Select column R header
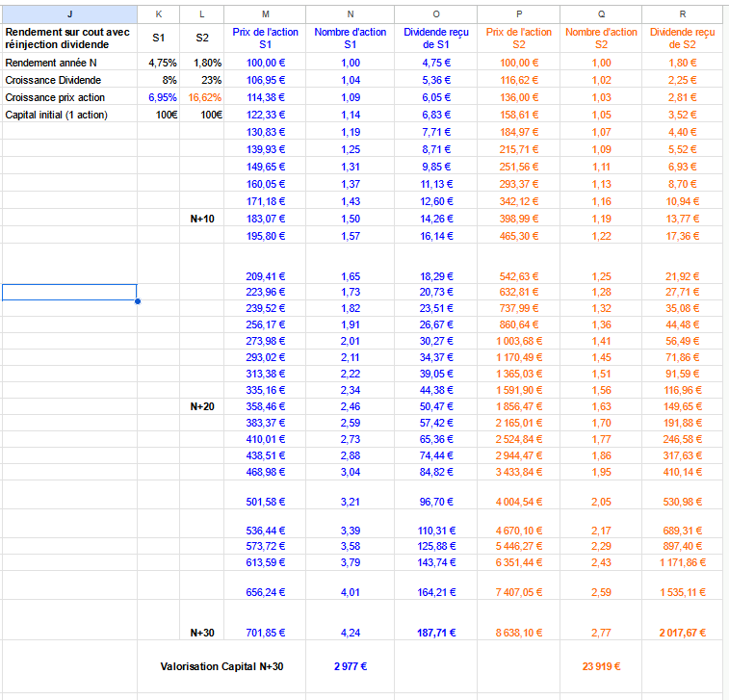Image resolution: width=729 pixels, height=700 pixels. click(683, 14)
